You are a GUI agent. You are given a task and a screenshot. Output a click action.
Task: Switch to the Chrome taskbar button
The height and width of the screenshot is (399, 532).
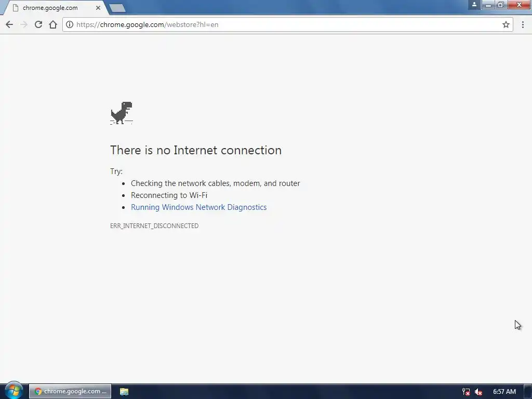coord(70,391)
